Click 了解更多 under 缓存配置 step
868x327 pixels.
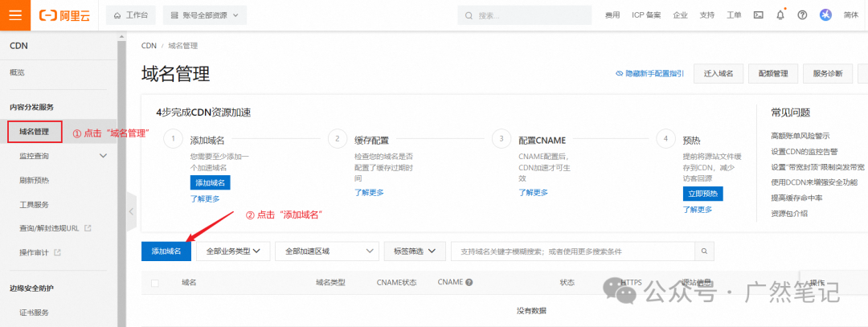pyautogui.click(x=369, y=193)
